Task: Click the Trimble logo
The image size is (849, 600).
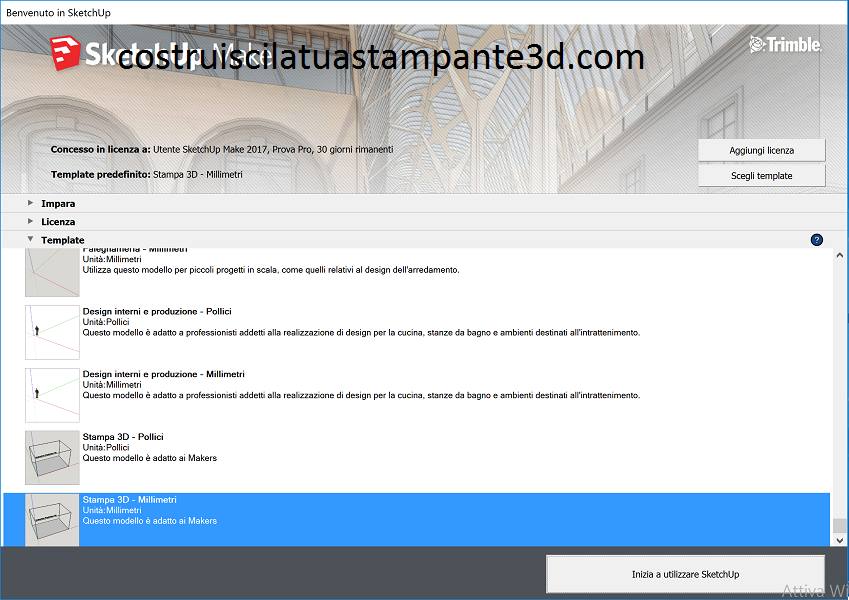Action: pyautogui.click(x=785, y=44)
